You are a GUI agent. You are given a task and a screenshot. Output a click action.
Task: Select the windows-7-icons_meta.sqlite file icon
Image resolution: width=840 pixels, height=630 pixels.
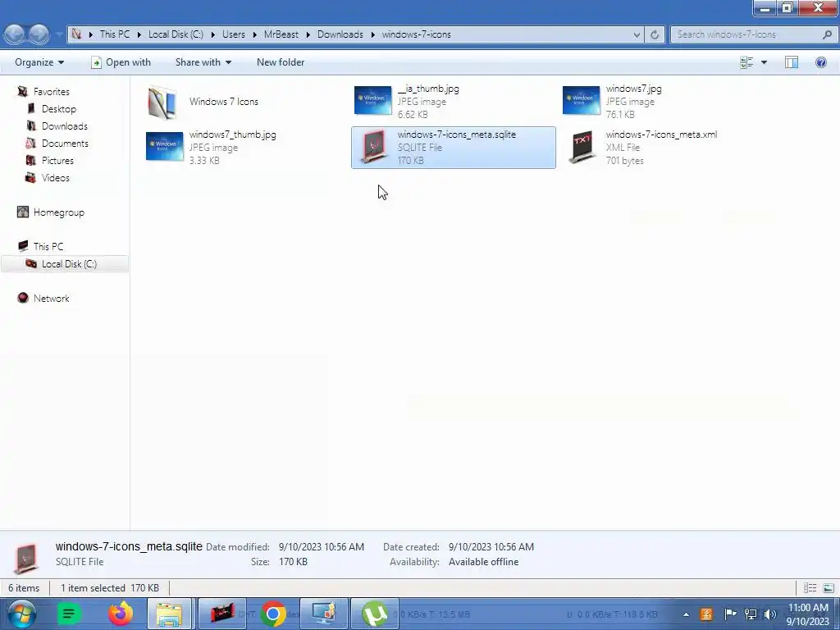373,147
